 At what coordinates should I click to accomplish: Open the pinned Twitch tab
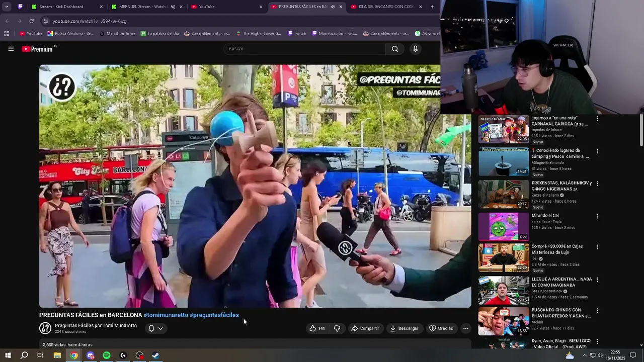[20, 7]
